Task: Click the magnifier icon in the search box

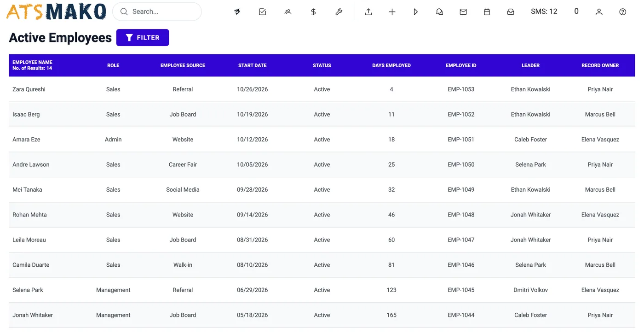Action: click(124, 12)
